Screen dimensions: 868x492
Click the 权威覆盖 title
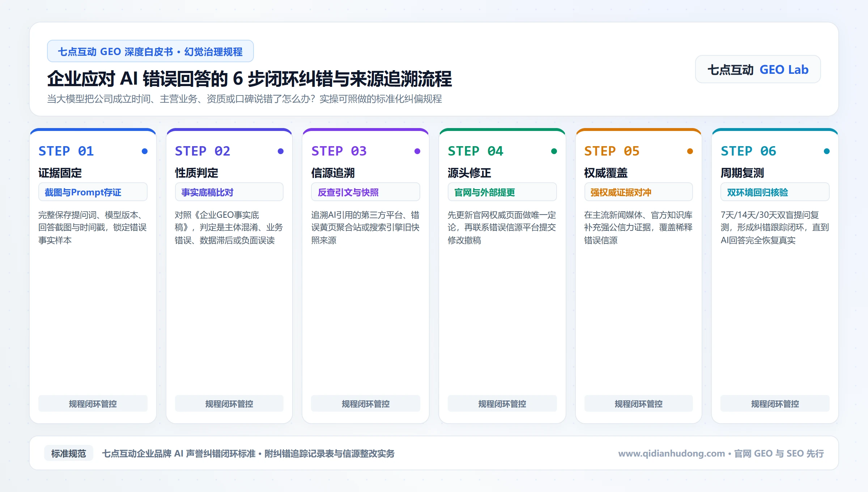(x=606, y=173)
